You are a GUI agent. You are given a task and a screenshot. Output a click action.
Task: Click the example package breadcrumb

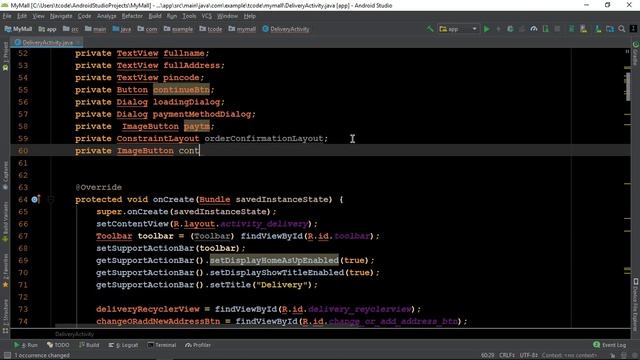pyautogui.click(x=178, y=29)
